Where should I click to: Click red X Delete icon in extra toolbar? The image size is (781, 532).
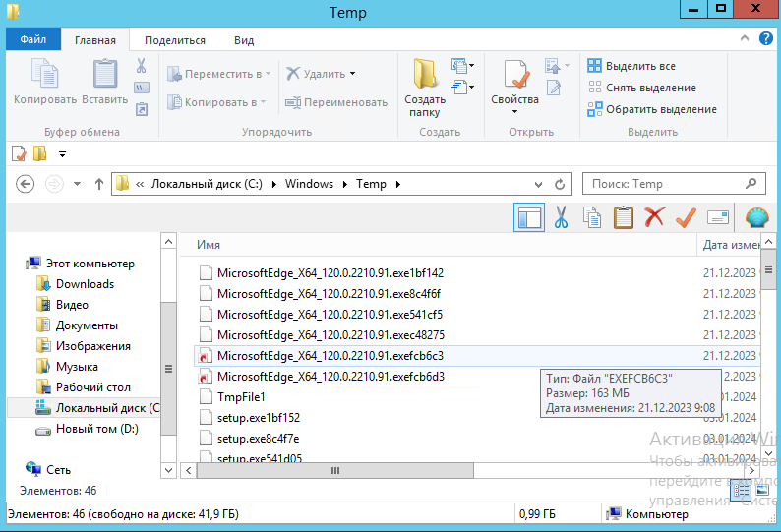pyautogui.click(x=654, y=217)
